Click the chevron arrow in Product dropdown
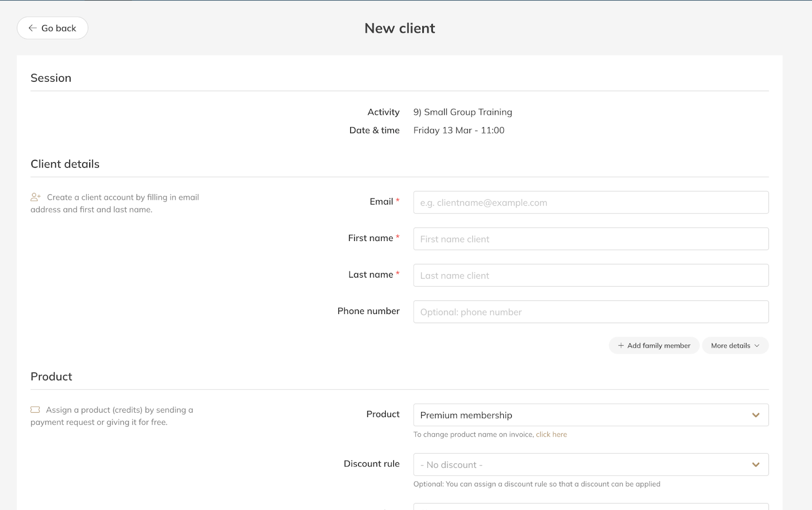Image resolution: width=812 pixels, height=510 pixels. pos(756,415)
